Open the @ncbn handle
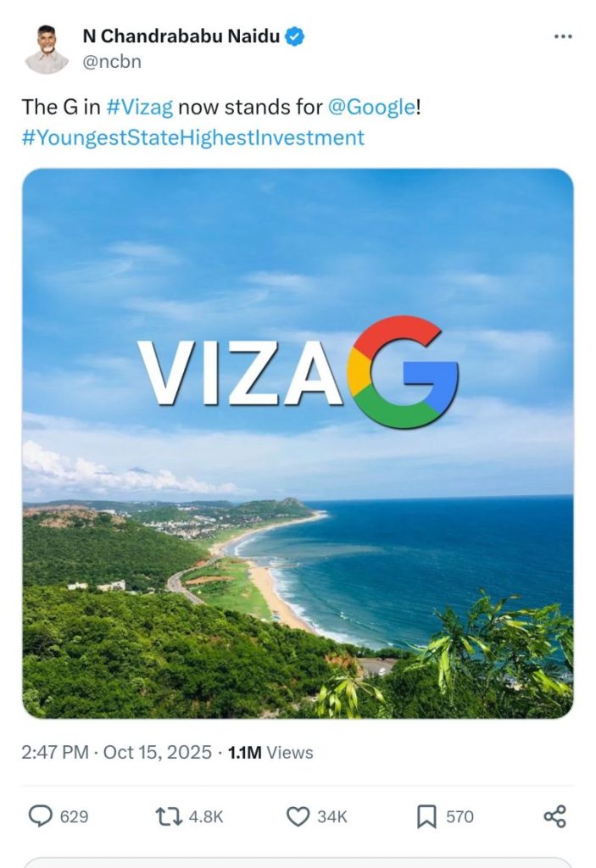The image size is (596, 868). (x=112, y=61)
